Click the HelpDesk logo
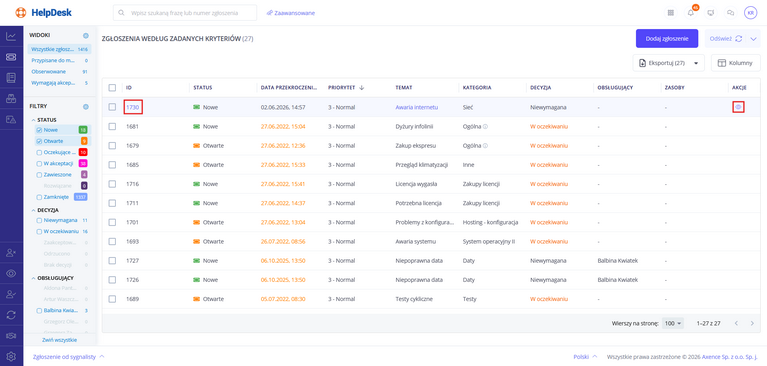The width and height of the screenshot is (767, 366). [44, 13]
